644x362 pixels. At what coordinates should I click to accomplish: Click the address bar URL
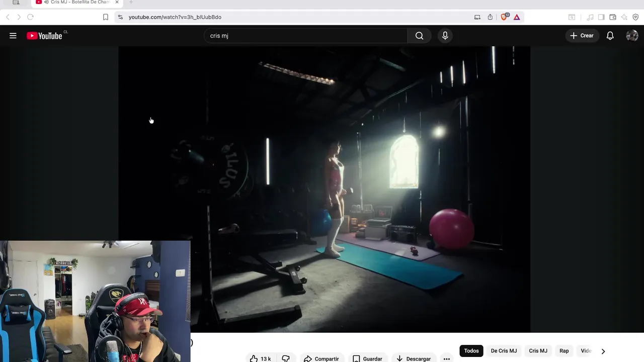click(175, 17)
